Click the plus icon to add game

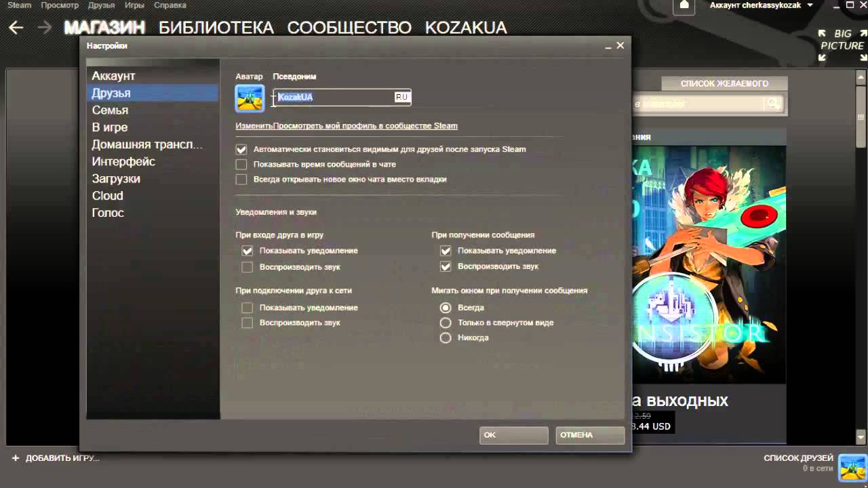[x=16, y=458]
